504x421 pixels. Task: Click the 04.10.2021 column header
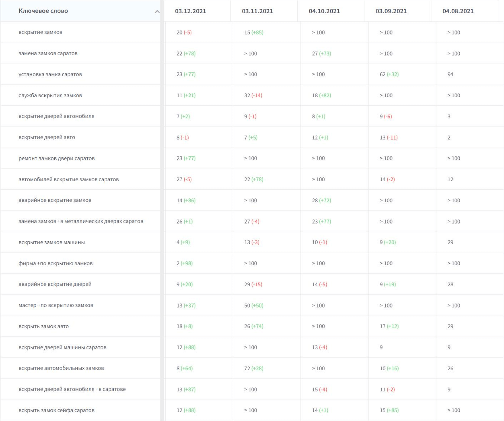pos(324,11)
